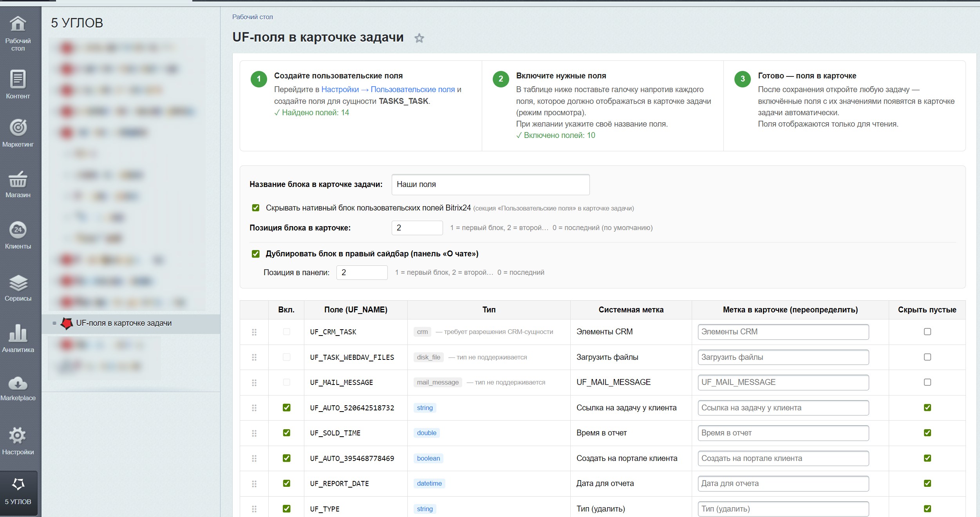The height and width of the screenshot is (517, 980).
Task: Open the Marketplace cloud icon
Action: pos(18,383)
